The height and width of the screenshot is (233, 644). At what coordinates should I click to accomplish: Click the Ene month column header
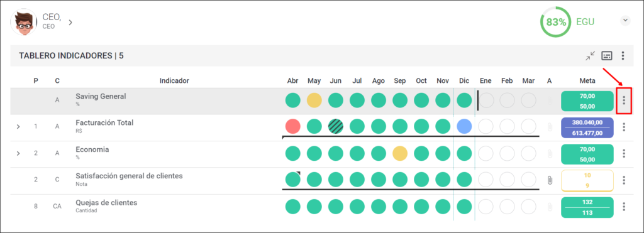[x=486, y=81]
